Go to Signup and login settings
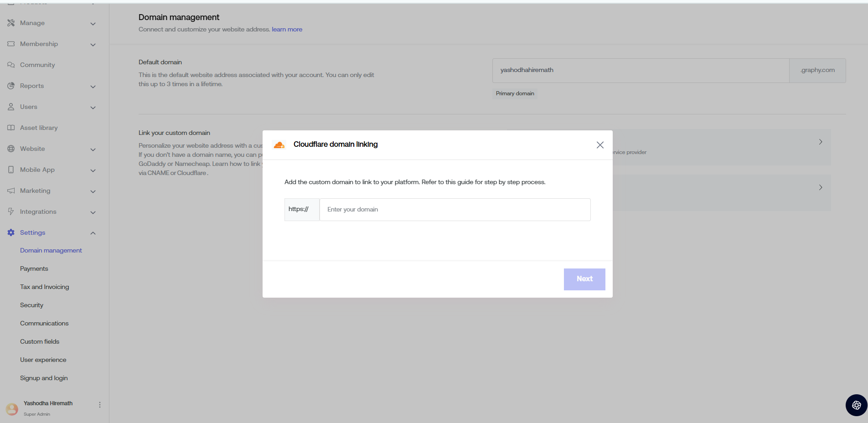The height and width of the screenshot is (423, 868). coord(44,378)
